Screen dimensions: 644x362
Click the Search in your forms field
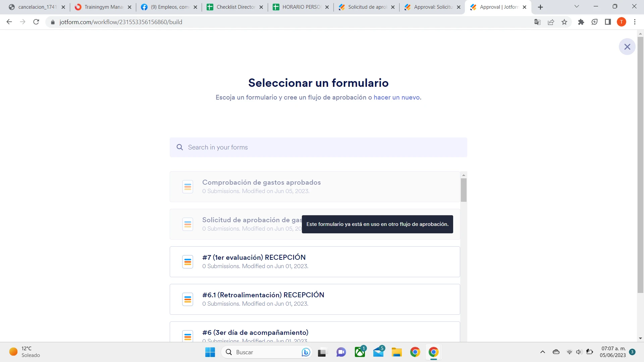click(x=318, y=147)
